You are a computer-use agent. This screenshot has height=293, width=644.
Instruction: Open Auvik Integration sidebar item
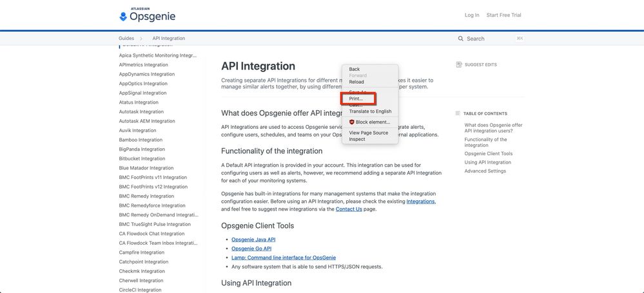point(137,131)
